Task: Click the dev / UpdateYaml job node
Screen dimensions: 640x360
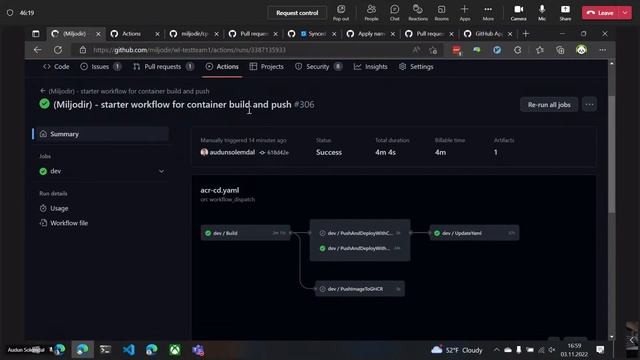Action: coord(474,233)
